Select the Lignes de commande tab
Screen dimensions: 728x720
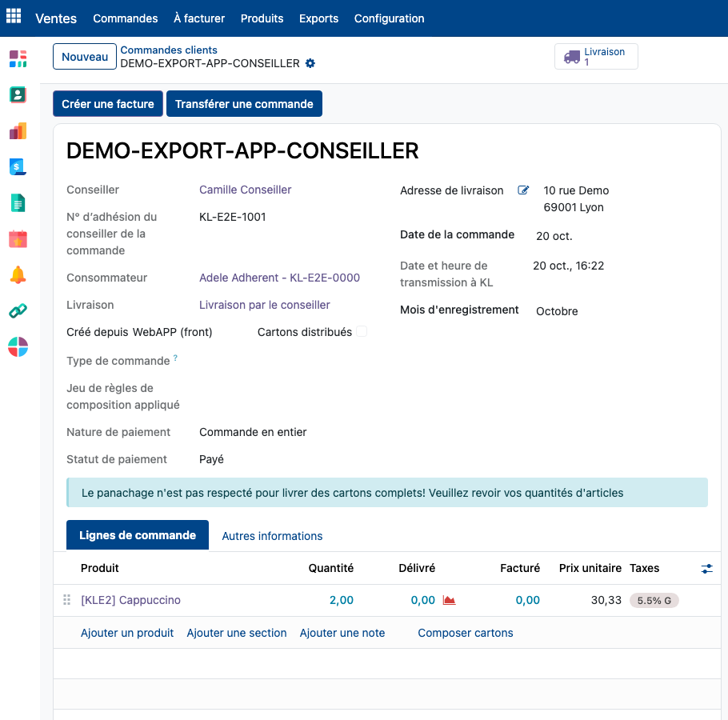coord(138,534)
